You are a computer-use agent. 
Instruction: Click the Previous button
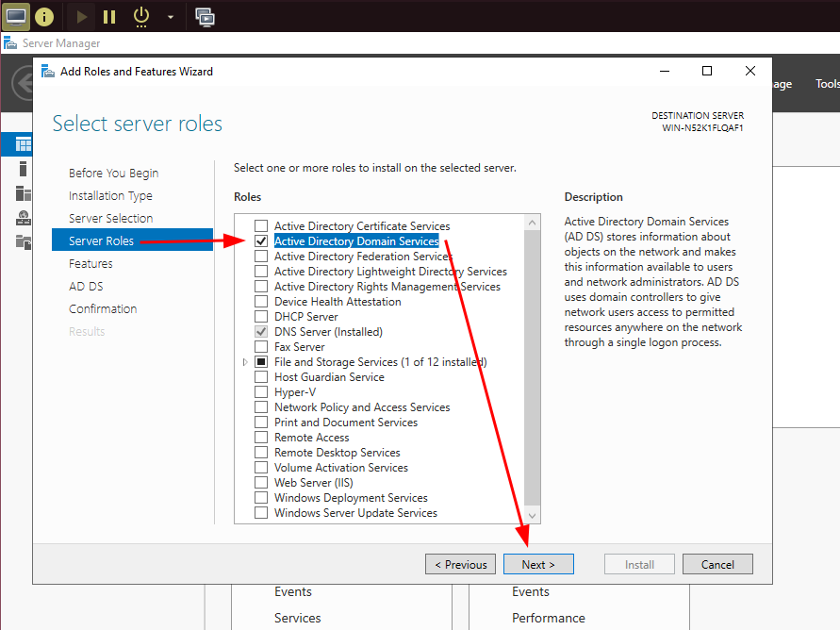coord(461,564)
